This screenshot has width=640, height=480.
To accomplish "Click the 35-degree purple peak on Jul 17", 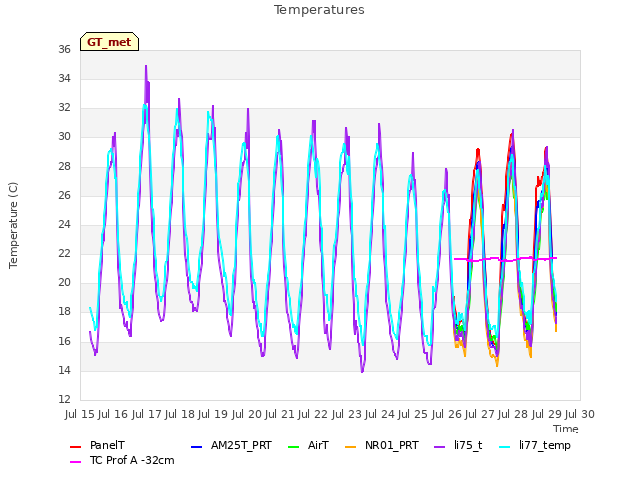I will coord(146,66).
